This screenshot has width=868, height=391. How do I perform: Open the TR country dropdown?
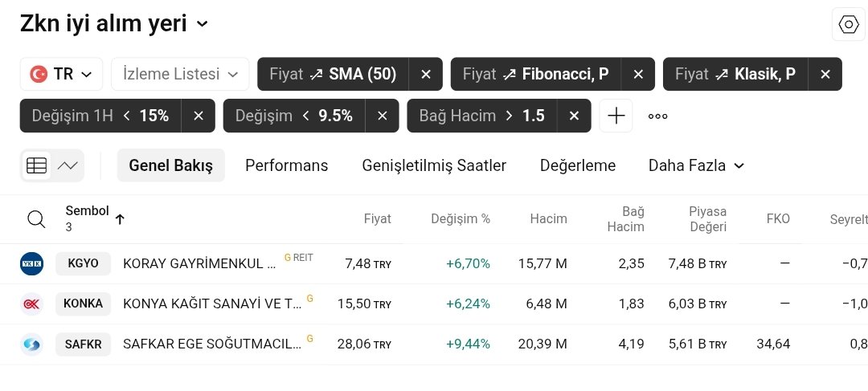pyautogui.click(x=61, y=74)
